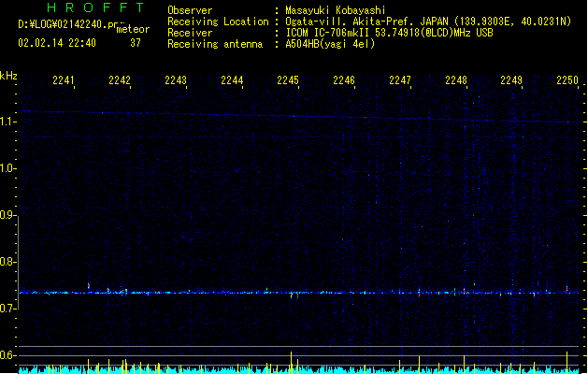
Task: Click the 0.7 kHz axis label
Action: click(7, 309)
